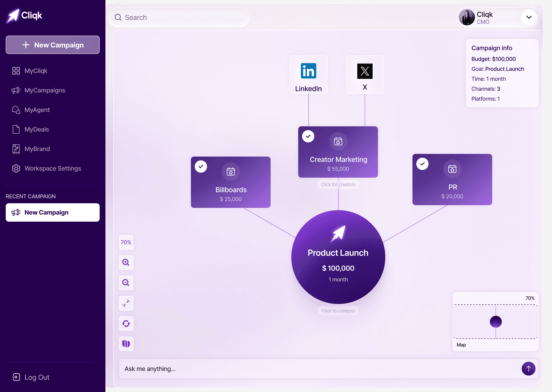Select the fit-to-view tool

[126, 303]
